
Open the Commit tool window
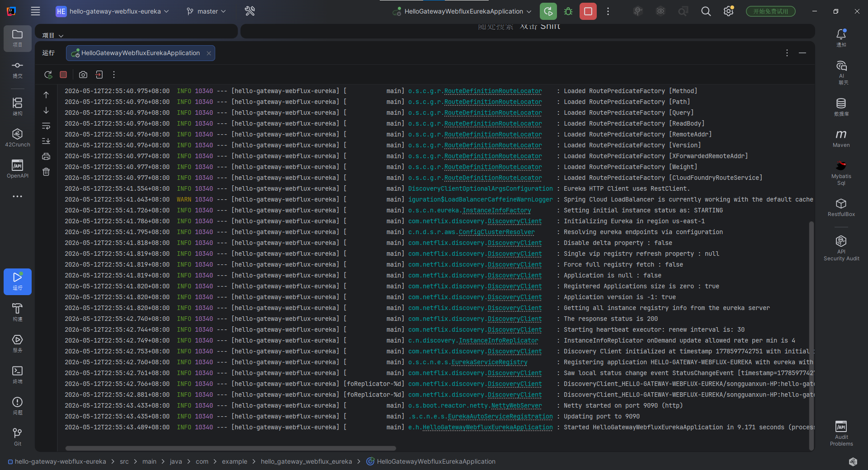pyautogui.click(x=17, y=70)
